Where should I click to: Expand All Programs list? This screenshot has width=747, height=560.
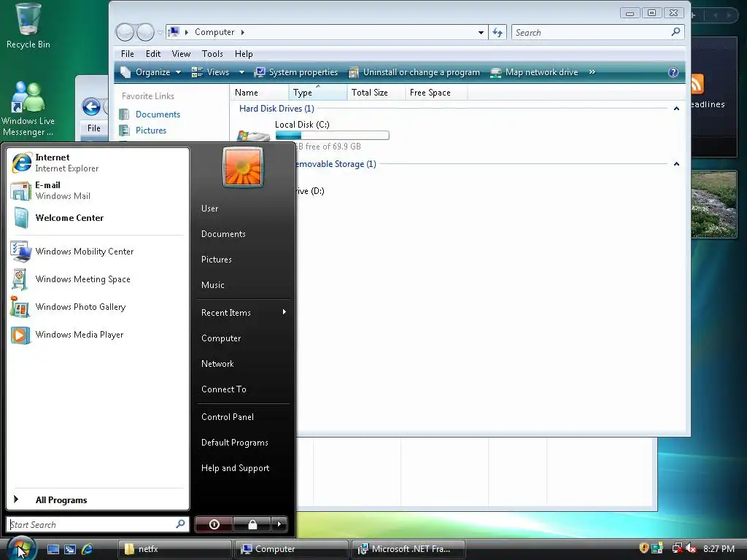point(98,499)
